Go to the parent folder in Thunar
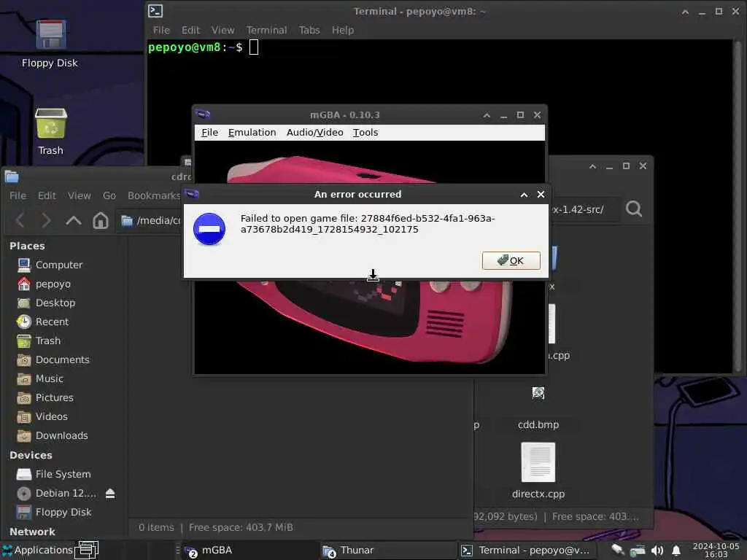 click(74, 220)
